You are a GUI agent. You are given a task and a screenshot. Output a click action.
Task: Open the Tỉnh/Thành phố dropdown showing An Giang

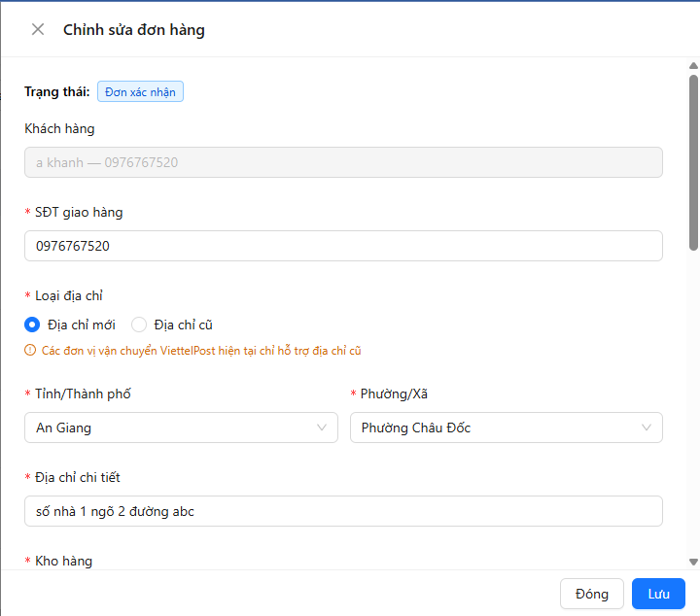181,428
